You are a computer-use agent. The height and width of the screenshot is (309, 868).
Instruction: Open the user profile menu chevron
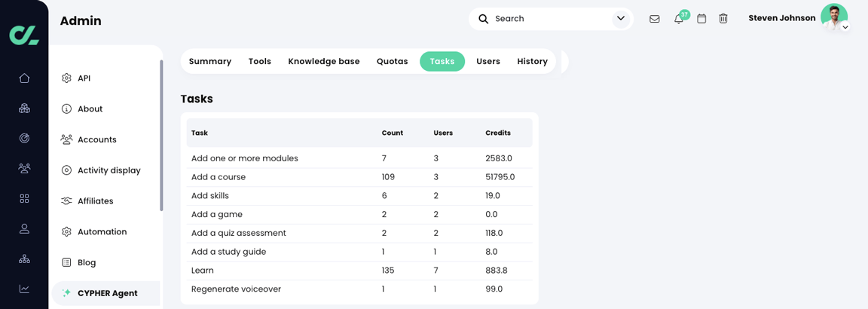pos(845,28)
